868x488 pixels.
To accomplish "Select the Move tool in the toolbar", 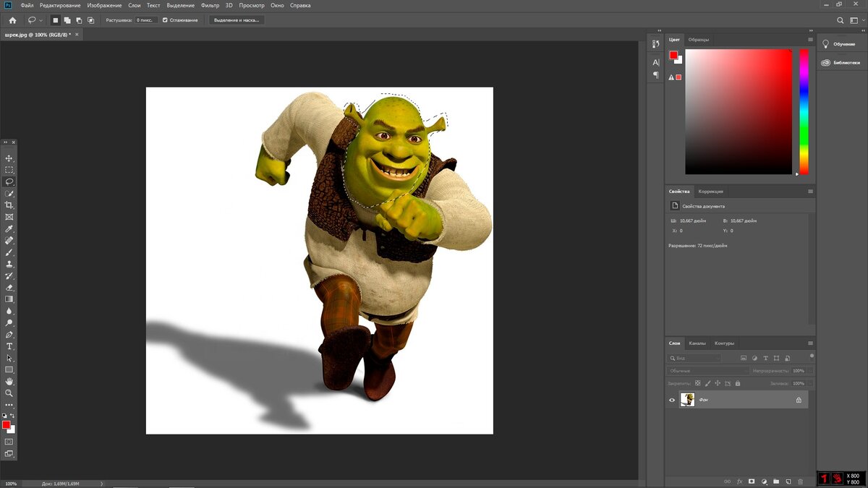I will point(9,158).
